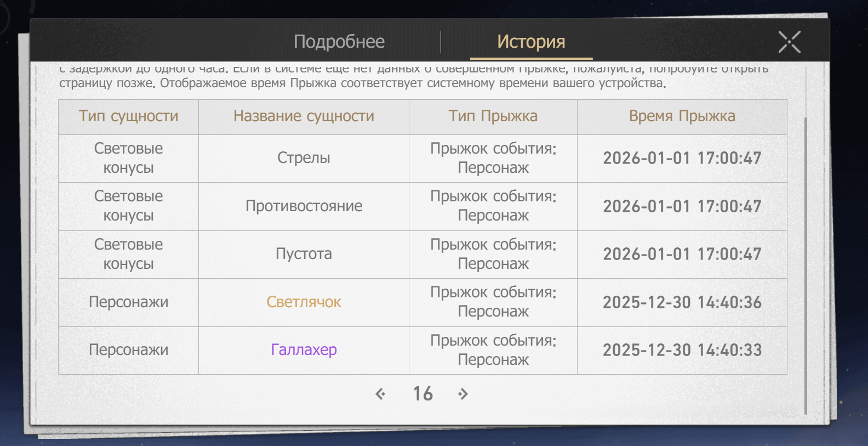The image size is (868, 446).
Task: Click Персонажи type in Светлячок row
Action: click(x=128, y=302)
